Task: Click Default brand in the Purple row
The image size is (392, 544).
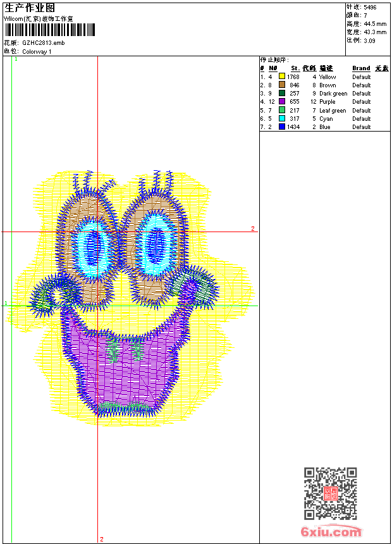Action: pos(362,102)
